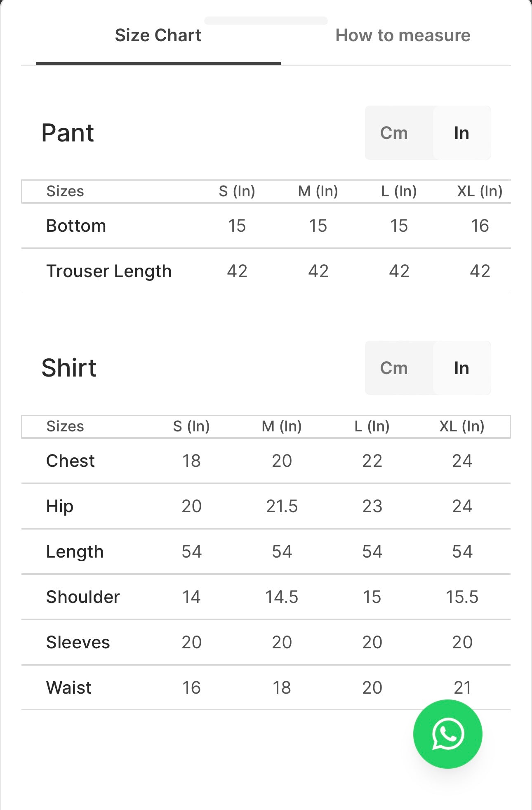Click S (In) header in Shirt table
The height and width of the screenshot is (810, 532).
191,426
